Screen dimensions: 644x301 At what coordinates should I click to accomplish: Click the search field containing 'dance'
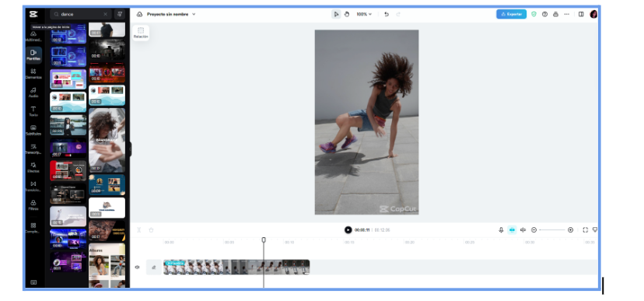pyautogui.click(x=80, y=14)
